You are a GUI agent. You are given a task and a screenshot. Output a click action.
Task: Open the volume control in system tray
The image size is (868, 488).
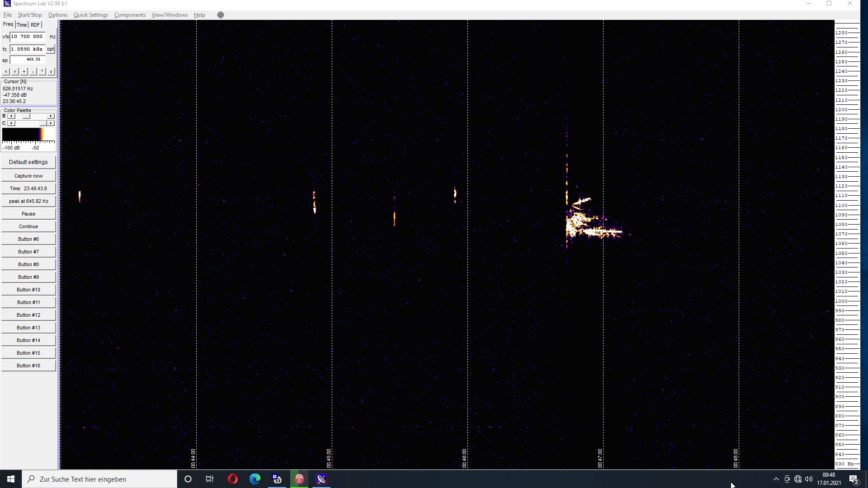tap(809, 479)
